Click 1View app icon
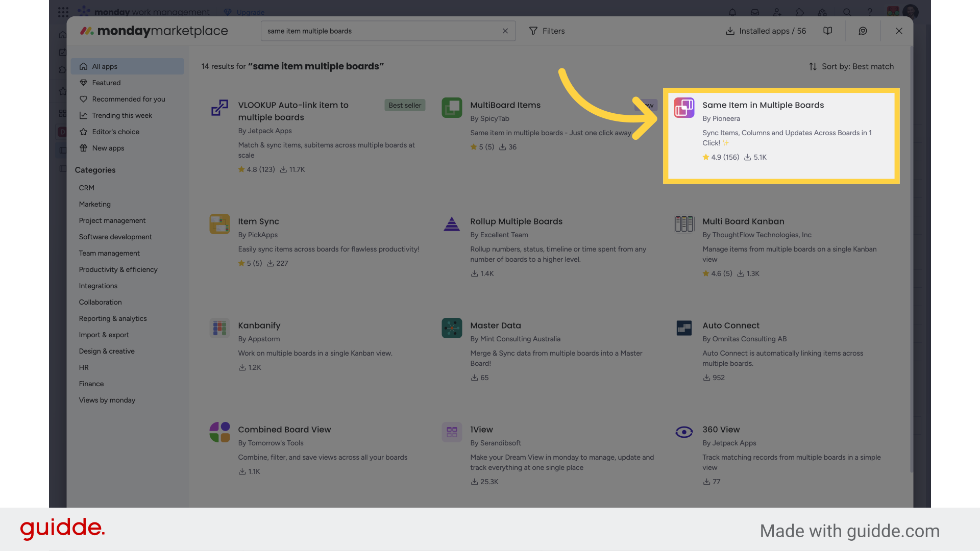The height and width of the screenshot is (551, 980). 452,432
